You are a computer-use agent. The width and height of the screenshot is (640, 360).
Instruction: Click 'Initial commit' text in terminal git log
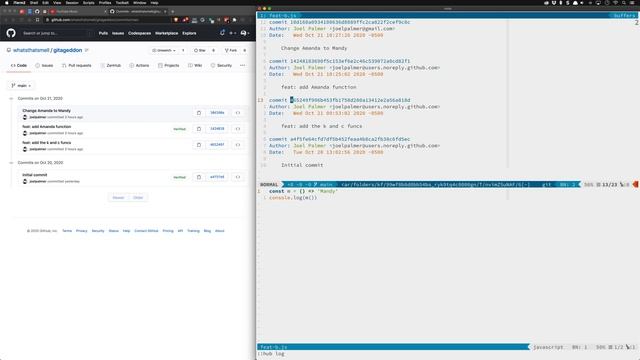[x=302, y=165]
